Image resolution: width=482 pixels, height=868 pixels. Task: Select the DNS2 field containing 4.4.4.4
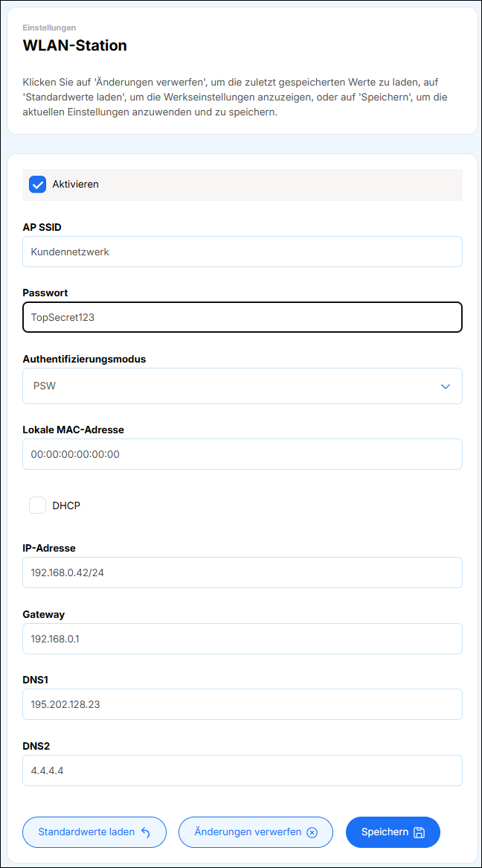[x=242, y=770]
